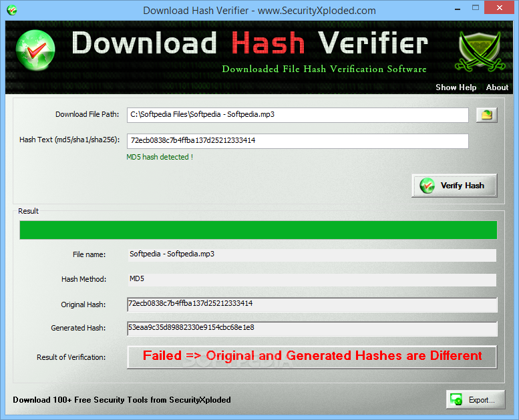The image size is (519, 420).
Task: Click the 'File name:' label
Action: (x=89, y=254)
